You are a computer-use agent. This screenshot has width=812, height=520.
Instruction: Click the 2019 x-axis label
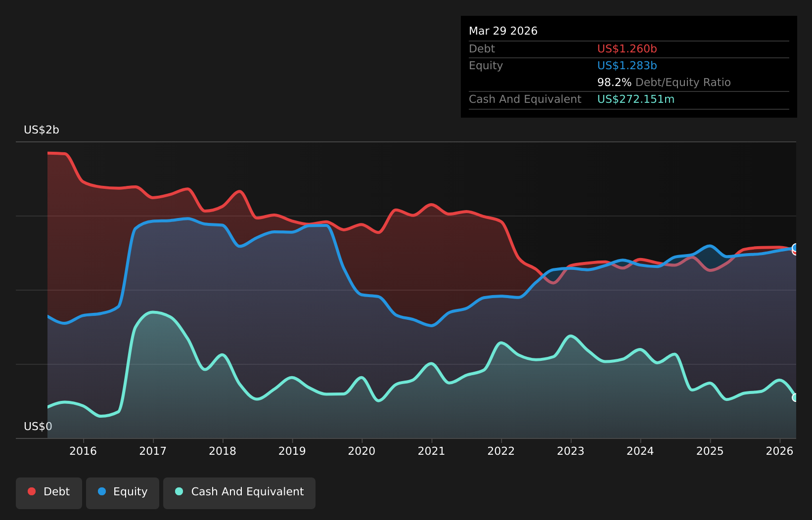[292, 451]
